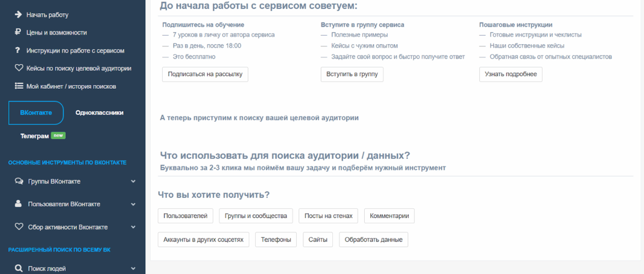644x274 pixels.
Task: Click the chat bubbles icon for Группы ВКонтакте
Action: click(19, 181)
